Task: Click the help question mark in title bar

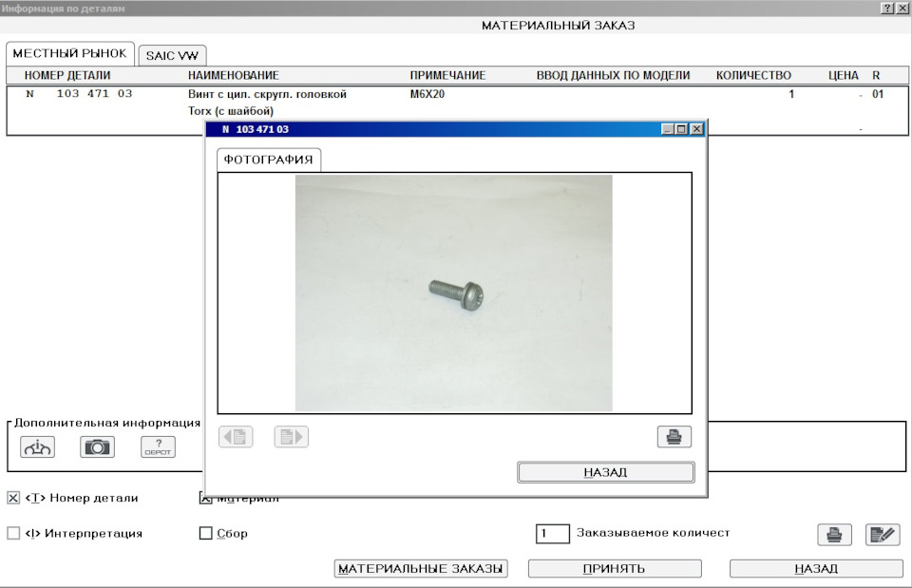Action: point(888,8)
